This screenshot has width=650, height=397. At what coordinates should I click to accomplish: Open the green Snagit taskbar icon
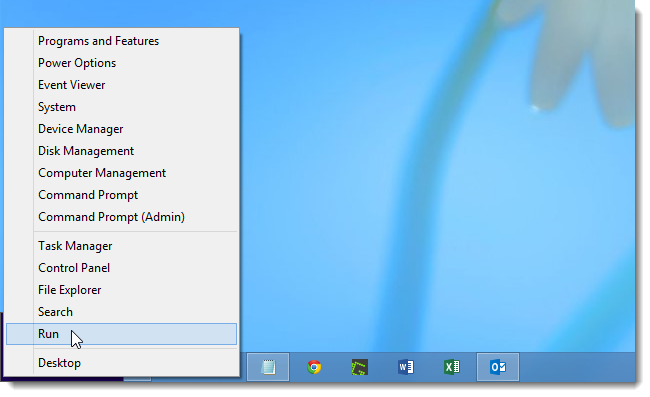pyautogui.click(x=359, y=367)
